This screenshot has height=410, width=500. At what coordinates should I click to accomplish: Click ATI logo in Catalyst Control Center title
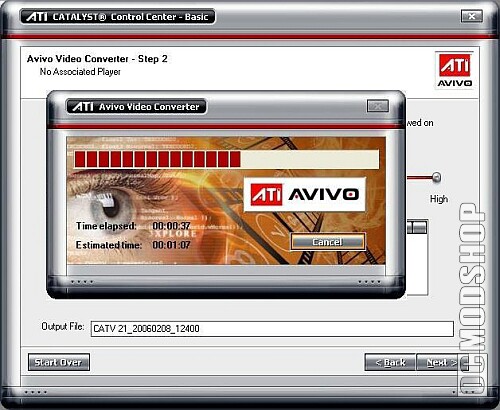(x=37, y=16)
